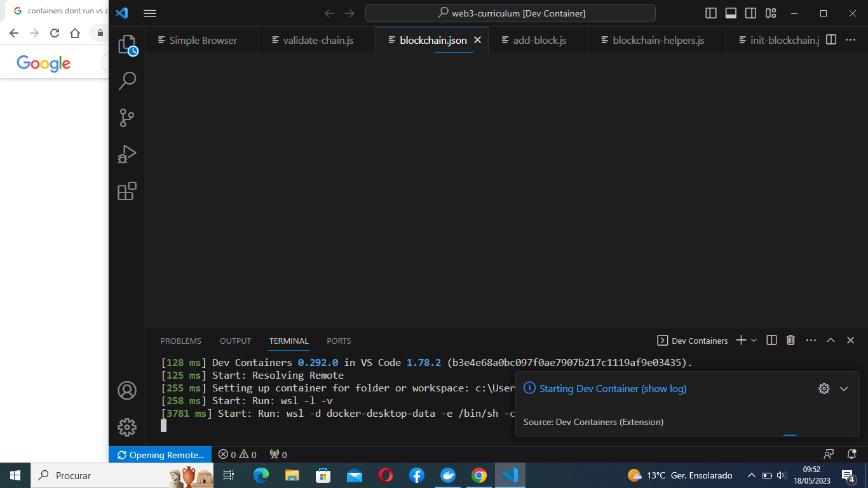Open the Run and Debug view
Image resolution: width=868 pixels, height=488 pixels.
point(126,154)
